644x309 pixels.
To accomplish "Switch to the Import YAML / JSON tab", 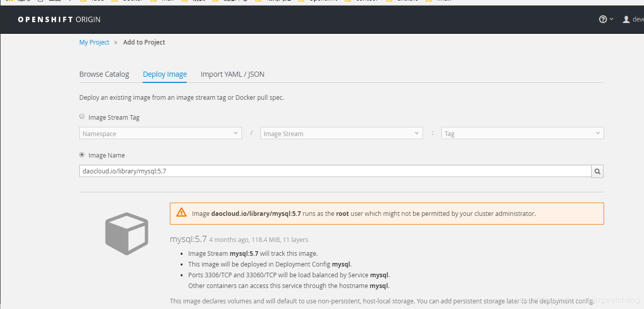I will [233, 74].
